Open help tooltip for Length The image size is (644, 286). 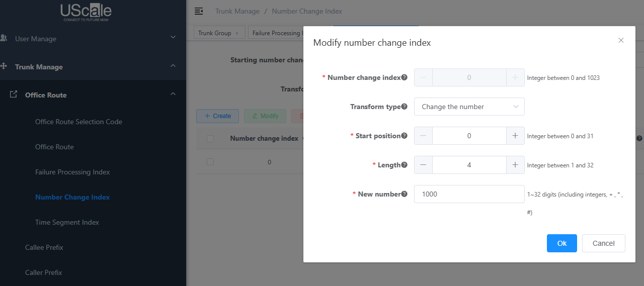click(x=405, y=165)
